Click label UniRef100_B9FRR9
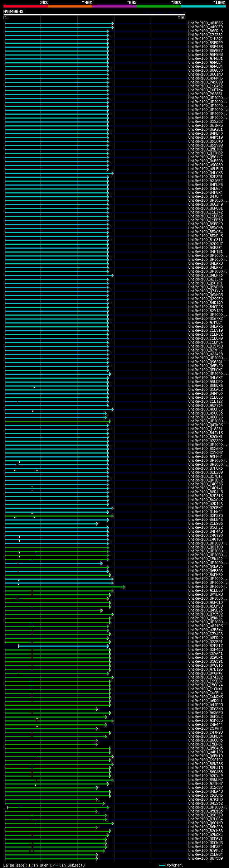This screenshot has height=868, width=229. [x=205, y=43]
